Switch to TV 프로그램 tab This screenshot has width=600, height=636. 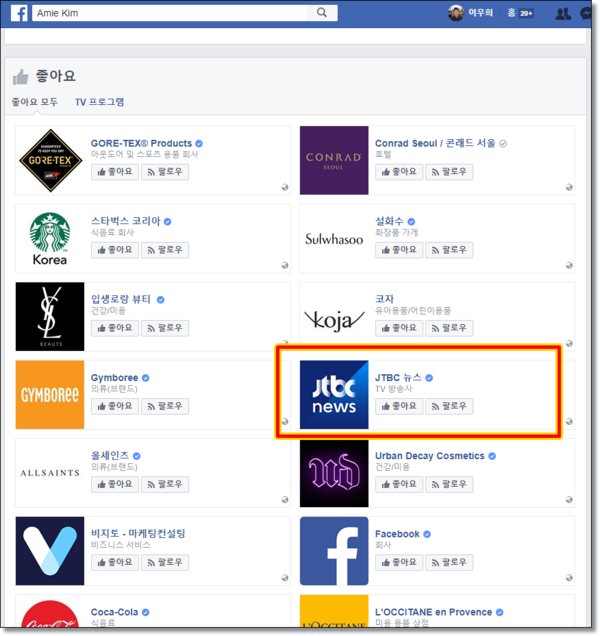(x=99, y=102)
